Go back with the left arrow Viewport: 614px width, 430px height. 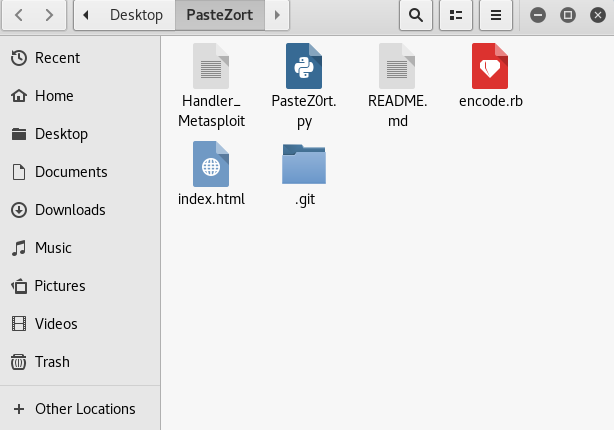coord(19,15)
